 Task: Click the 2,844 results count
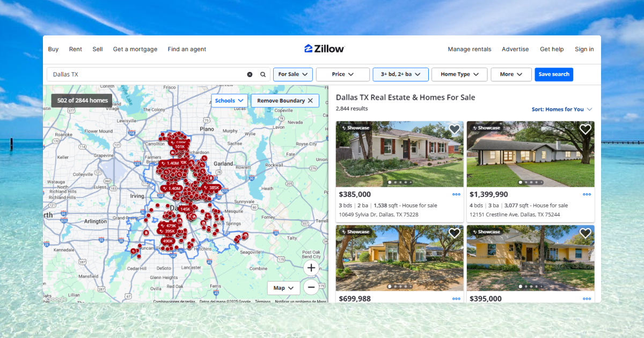tap(352, 108)
